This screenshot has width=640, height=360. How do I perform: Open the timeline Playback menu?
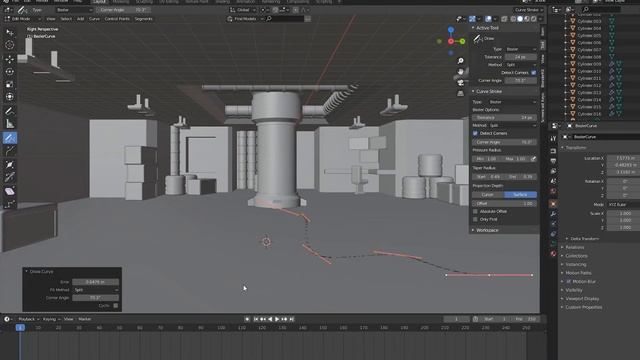[28, 319]
